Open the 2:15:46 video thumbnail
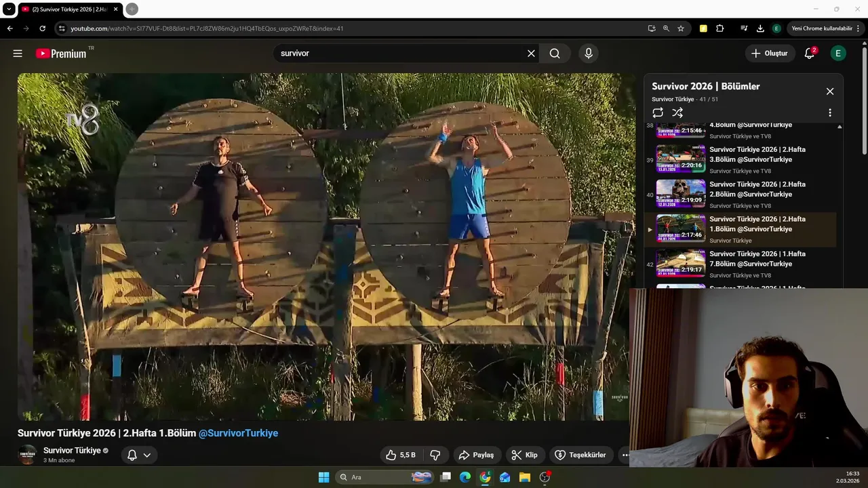This screenshot has height=488, width=868. [x=681, y=130]
